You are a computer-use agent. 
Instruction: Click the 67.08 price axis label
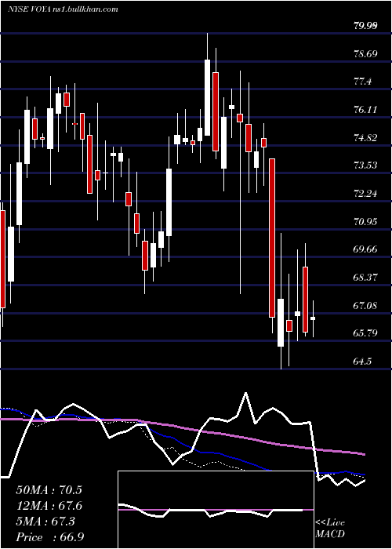[x=365, y=305]
